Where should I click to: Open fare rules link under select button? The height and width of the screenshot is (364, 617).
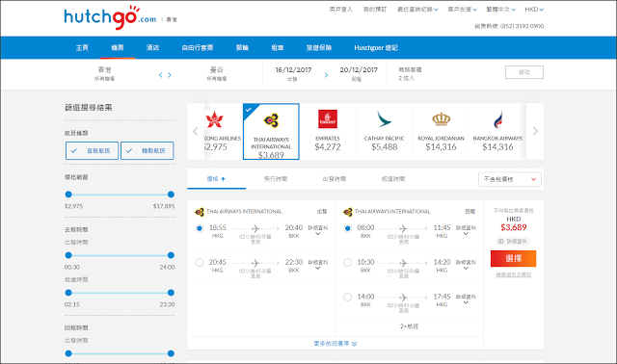click(x=513, y=274)
